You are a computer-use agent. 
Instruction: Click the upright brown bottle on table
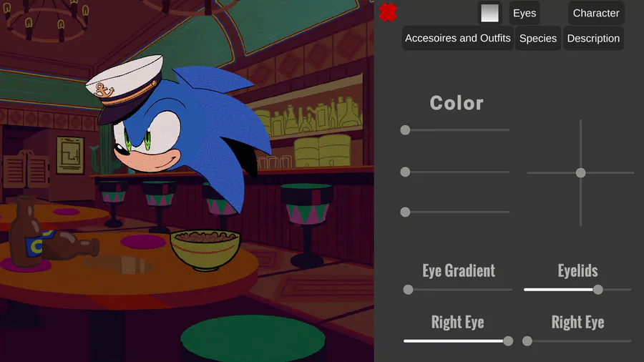(x=26, y=232)
